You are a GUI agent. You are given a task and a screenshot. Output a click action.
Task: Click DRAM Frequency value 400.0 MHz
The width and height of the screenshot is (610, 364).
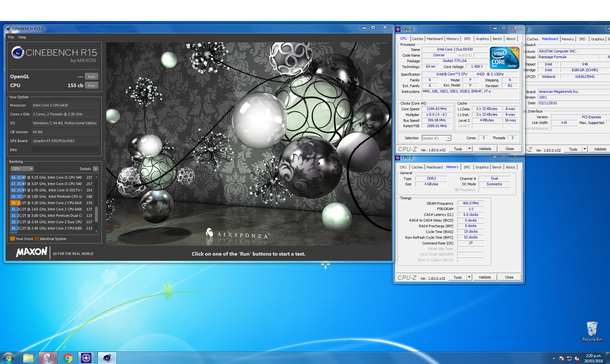pos(471,203)
